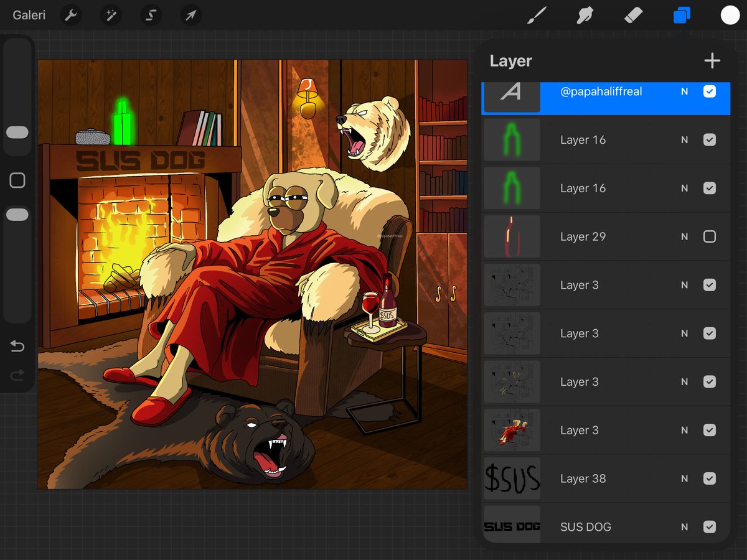Select 'Layer 3' name directly above Layer 38
The image size is (747, 560).
[x=580, y=430]
